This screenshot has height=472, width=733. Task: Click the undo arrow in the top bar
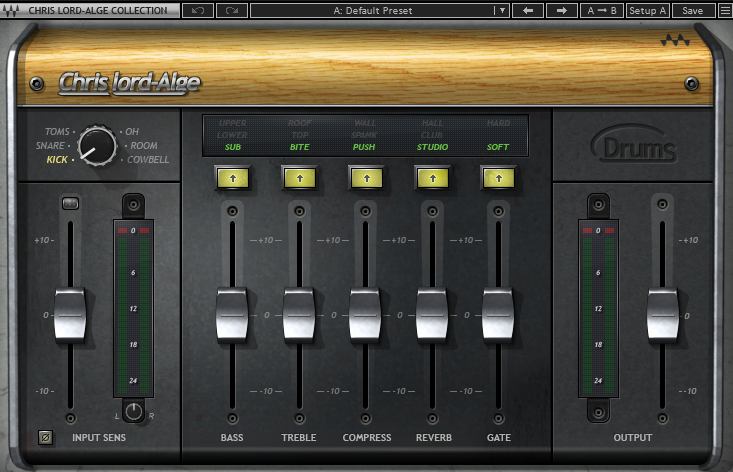(197, 10)
